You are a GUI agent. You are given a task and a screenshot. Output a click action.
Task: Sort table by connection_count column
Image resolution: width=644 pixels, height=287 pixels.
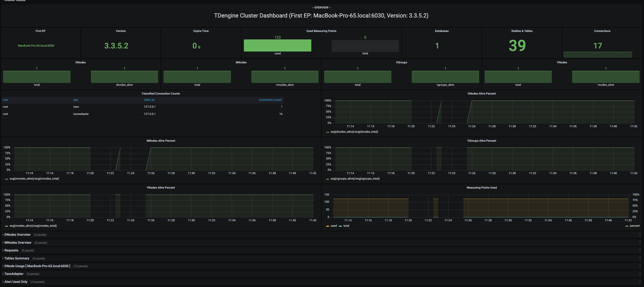point(270,100)
